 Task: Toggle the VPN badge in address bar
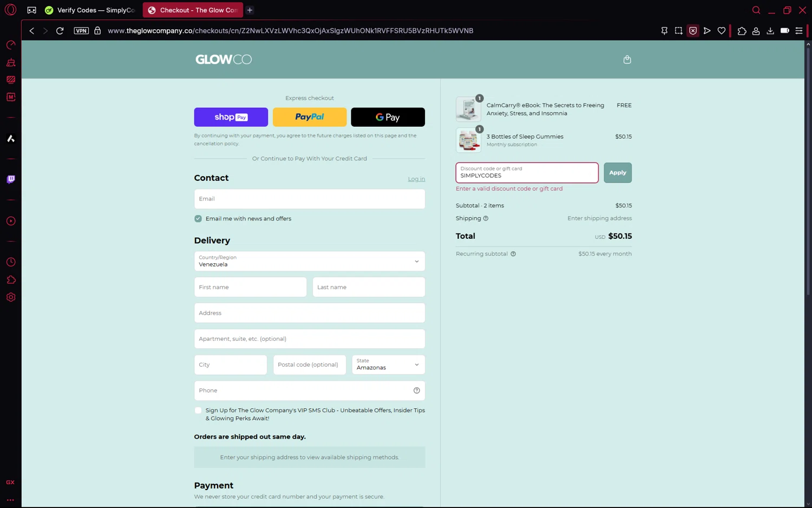tap(81, 31)
